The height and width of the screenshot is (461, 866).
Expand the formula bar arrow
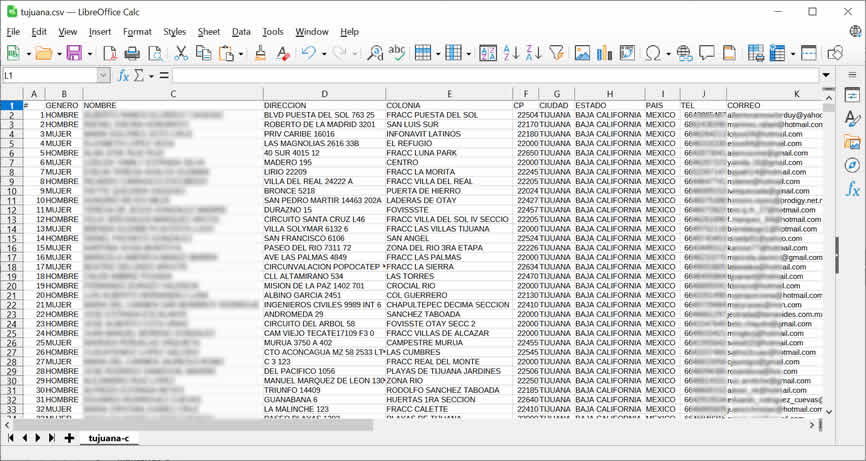coord(826,75)
